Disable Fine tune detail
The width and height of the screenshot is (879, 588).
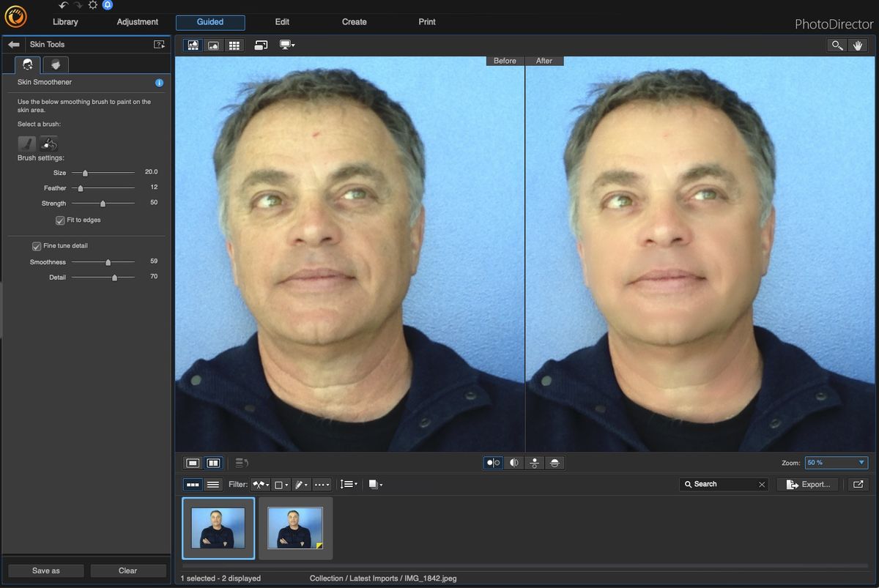pyautogui.click(x=36, y=245)
